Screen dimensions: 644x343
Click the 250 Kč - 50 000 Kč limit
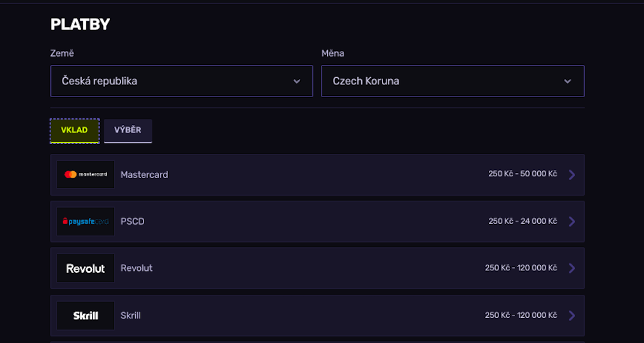tap(522, 174)
